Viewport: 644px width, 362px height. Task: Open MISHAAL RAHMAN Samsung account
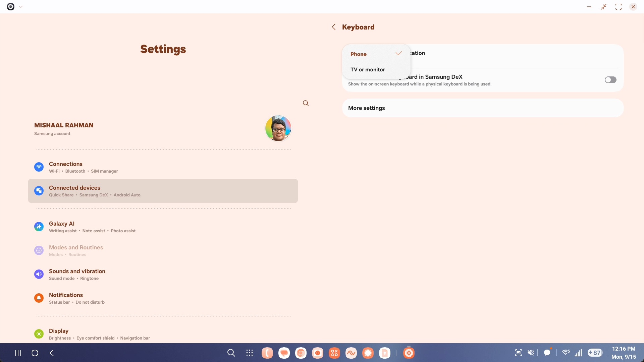pos(64,128)
